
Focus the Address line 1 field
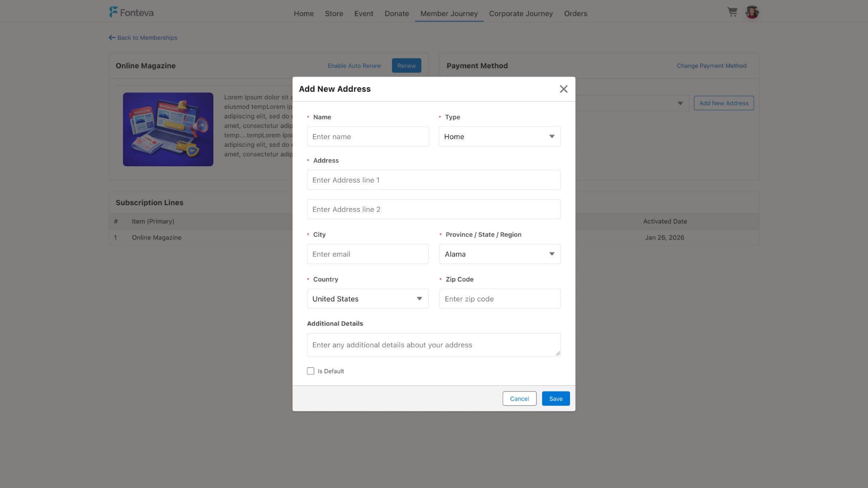434,180
